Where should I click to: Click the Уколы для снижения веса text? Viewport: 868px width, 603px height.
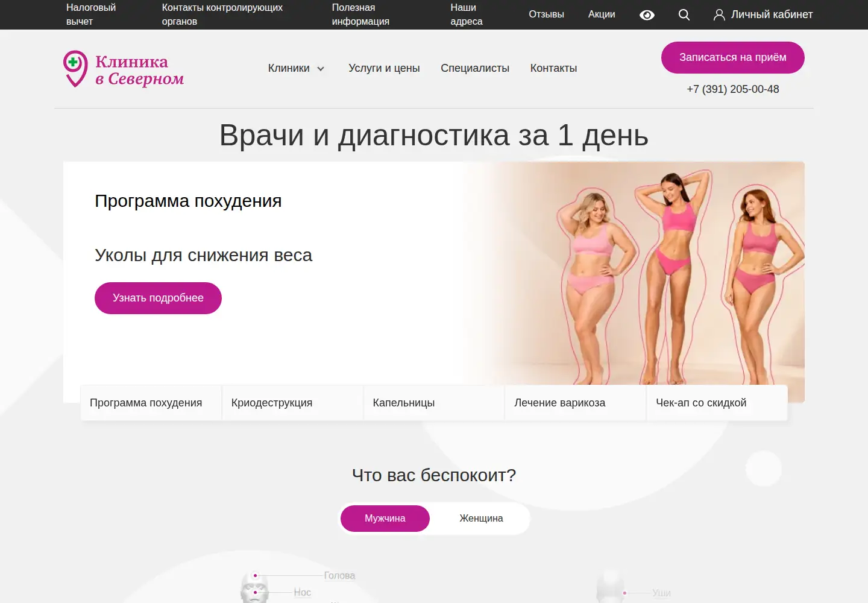(x=203, y=255)
